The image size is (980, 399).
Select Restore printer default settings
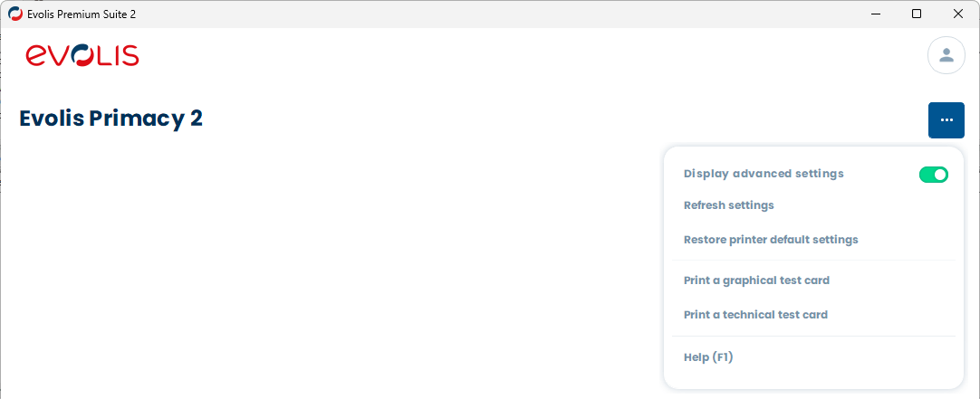pyautogui.click(x=771, y=240)
